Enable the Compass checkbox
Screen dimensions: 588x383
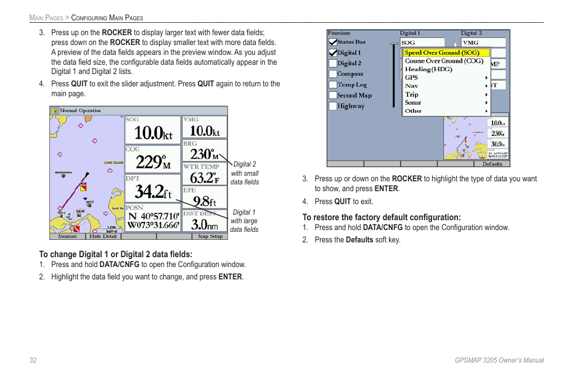pos(333,74)
